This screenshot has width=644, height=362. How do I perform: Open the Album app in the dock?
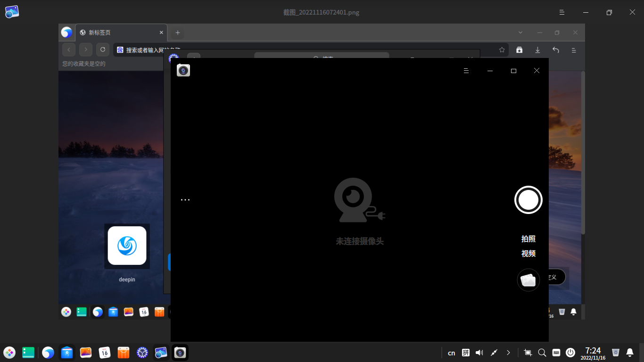tap(86, 352)
